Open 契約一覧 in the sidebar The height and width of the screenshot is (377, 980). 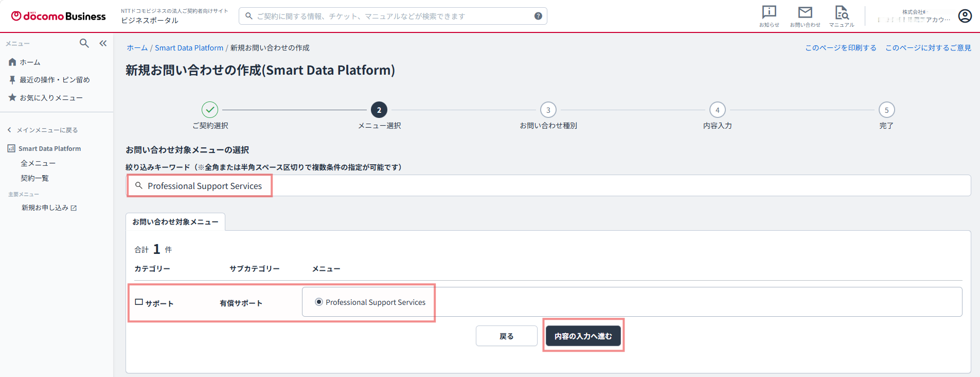coord(34,178)
